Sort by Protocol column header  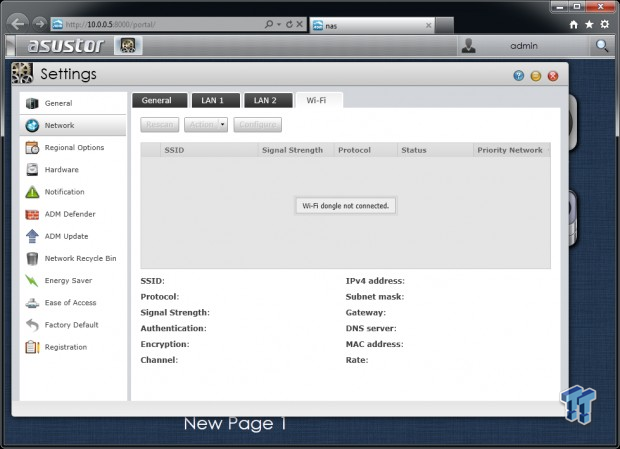366,150
